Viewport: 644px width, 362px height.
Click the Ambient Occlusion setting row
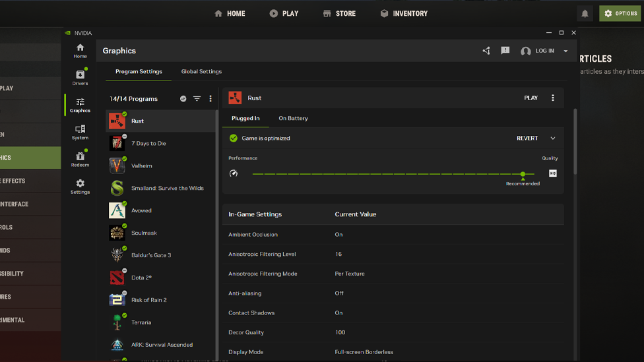(x=393, y=234)
